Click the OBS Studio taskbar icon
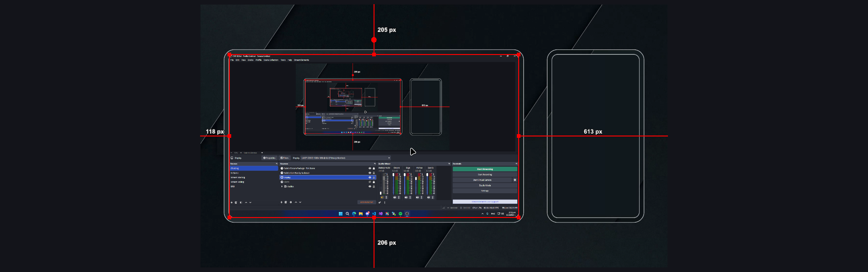Image resolution: width=868 pixels, height=272 pixels. point(407,213)
